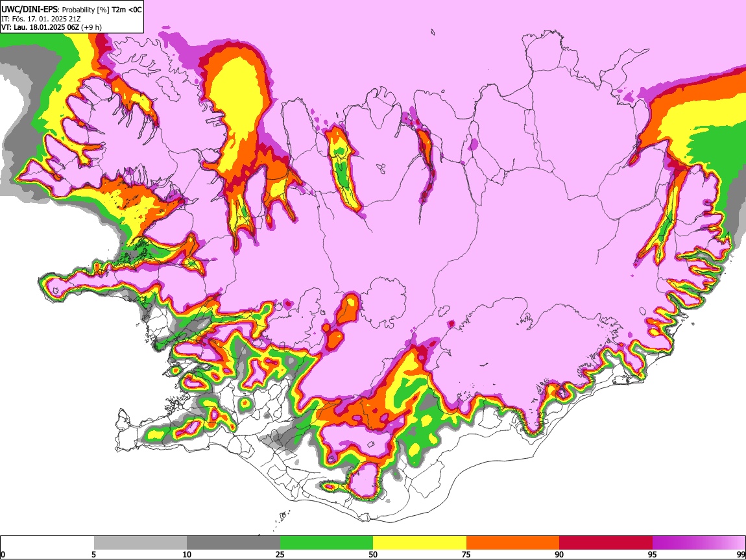This screenshot has height=560, width=746.
Task: Click the legend tick label '5'
Action: pyautogui.click(x=93, y=554)
